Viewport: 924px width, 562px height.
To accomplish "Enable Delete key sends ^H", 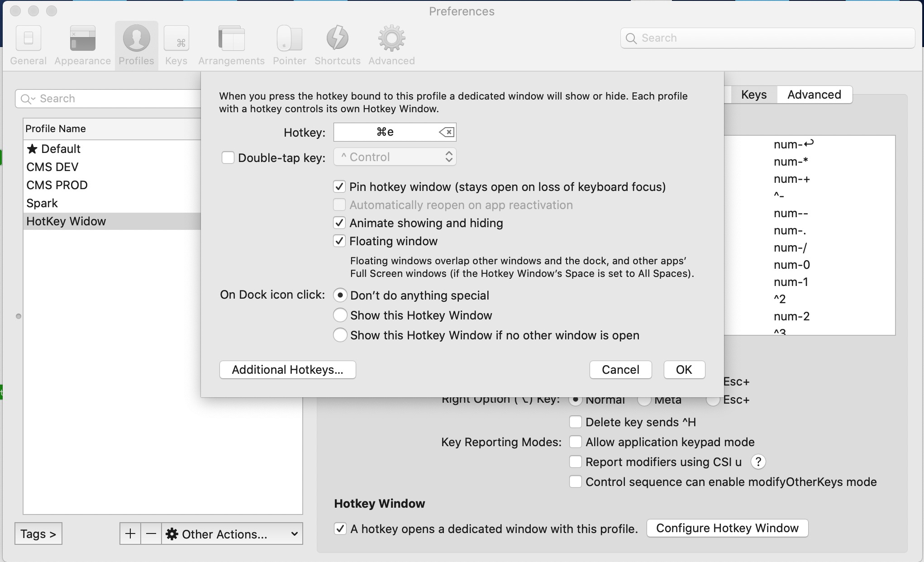I will click(x=575, y=422).
